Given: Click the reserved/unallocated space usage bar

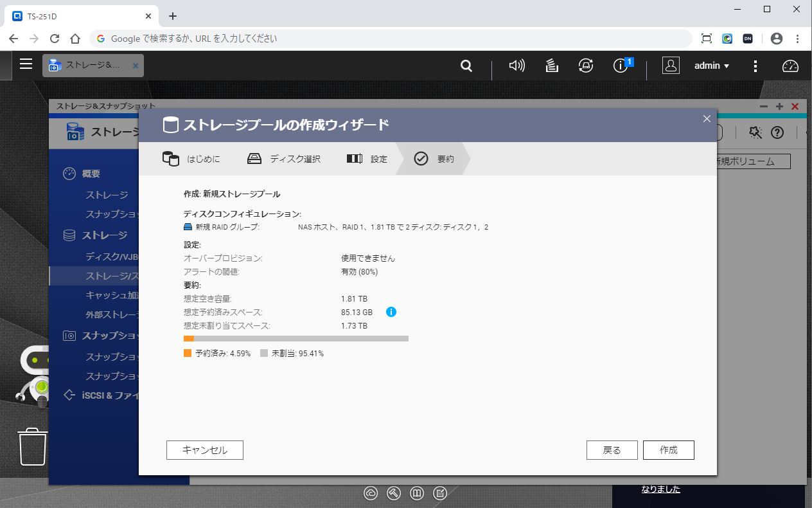Looking at the screenshot, I should point(296,338).
